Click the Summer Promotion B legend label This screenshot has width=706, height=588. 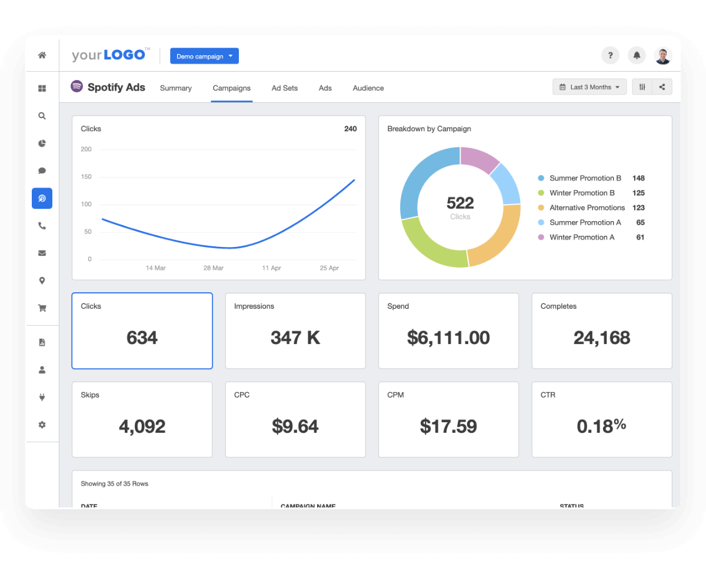[x=585, y=178]
